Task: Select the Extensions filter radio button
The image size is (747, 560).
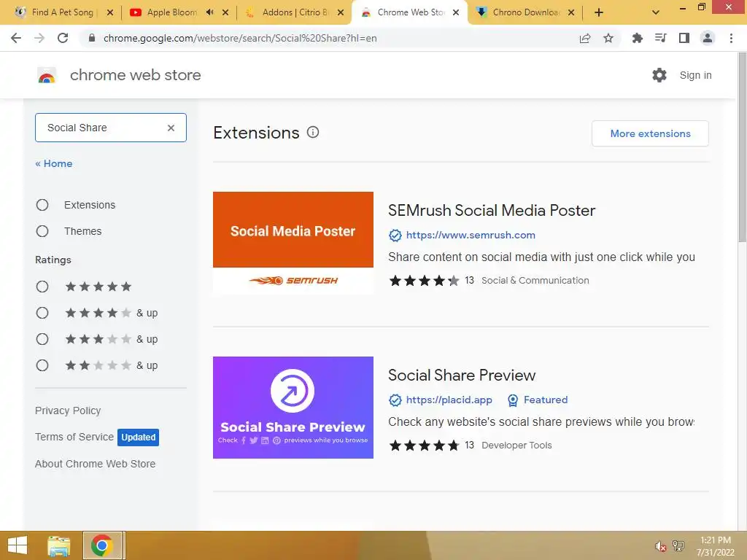Action: coord(42,205)
